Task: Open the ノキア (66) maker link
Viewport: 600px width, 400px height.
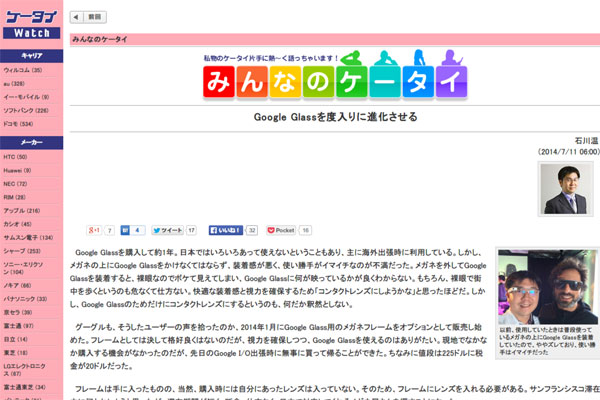Action: pyautogui.click(x=17, y=285)
